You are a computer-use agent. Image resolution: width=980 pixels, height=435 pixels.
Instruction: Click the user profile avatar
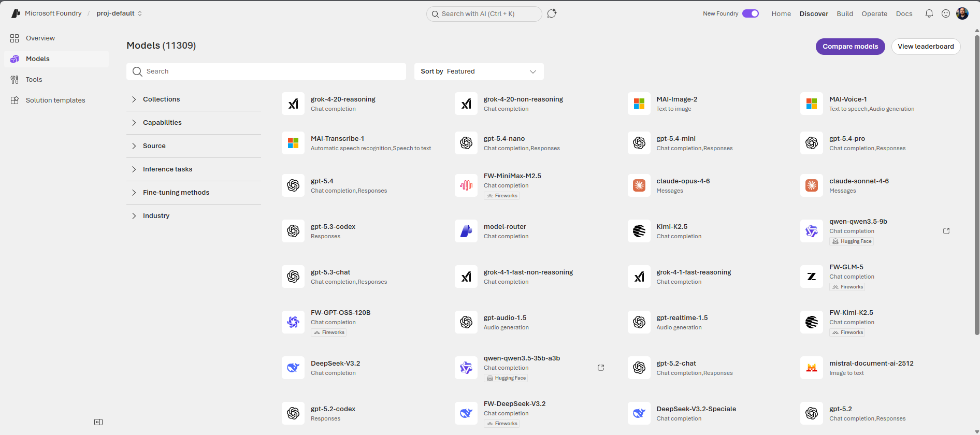coord(962,13)
